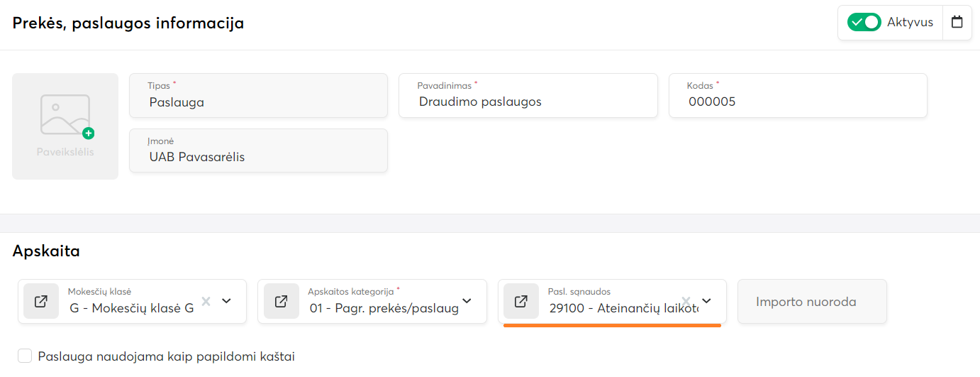Open Apskaitos kategorija external link icon
Image resolution: width=980 pixels, height=377 pixels.
[x=281, y=302]
